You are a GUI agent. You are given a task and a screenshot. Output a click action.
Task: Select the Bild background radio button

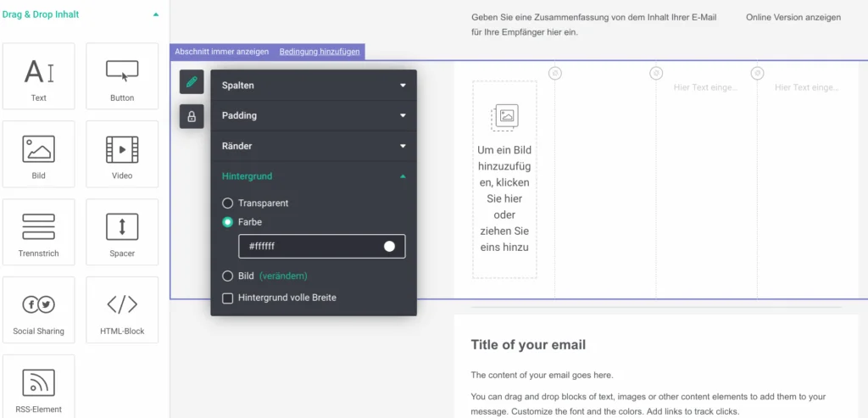pos(227,276)
